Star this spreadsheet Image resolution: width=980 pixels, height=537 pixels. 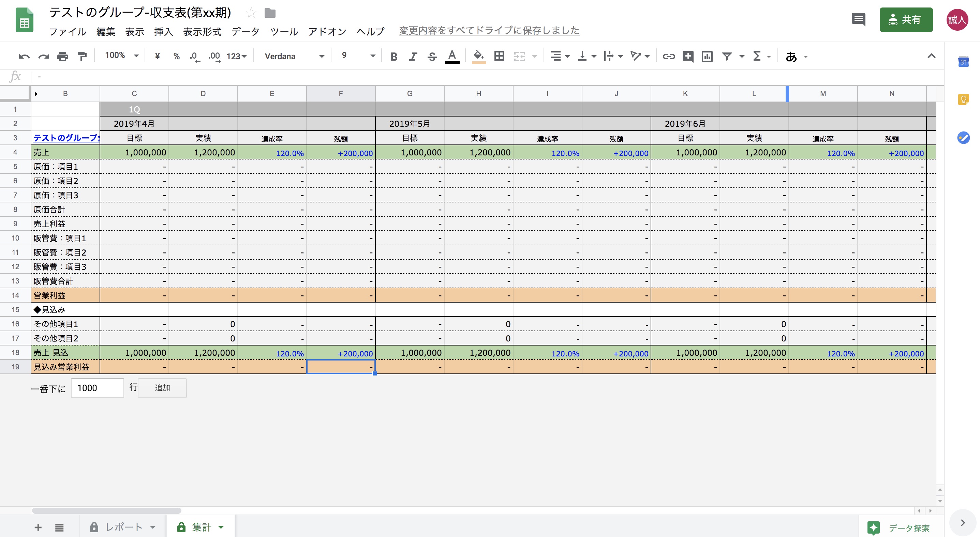(251, 13)
